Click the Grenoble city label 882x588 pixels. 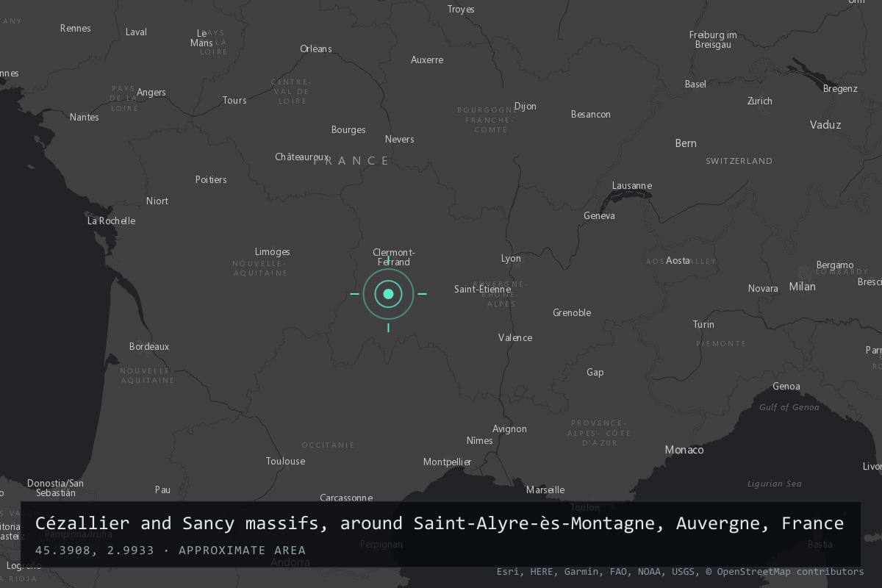572,312
